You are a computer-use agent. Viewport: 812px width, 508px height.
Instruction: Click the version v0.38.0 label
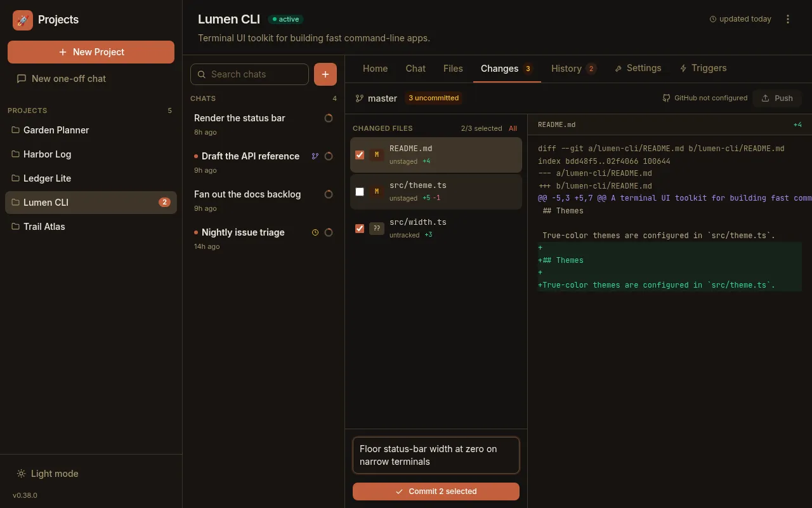(x=25, y=495)
